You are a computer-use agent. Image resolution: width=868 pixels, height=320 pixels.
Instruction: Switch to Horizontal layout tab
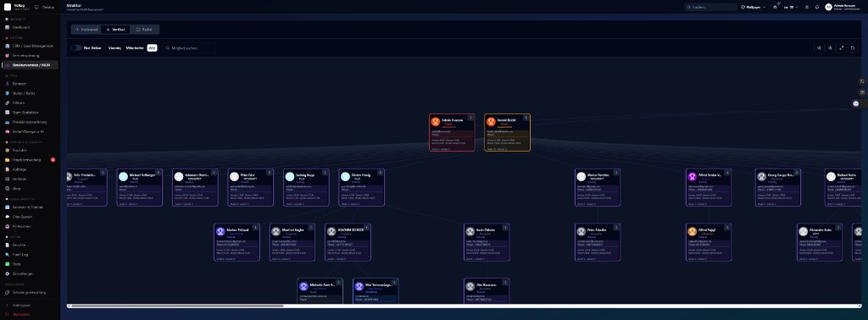point(86,30)
